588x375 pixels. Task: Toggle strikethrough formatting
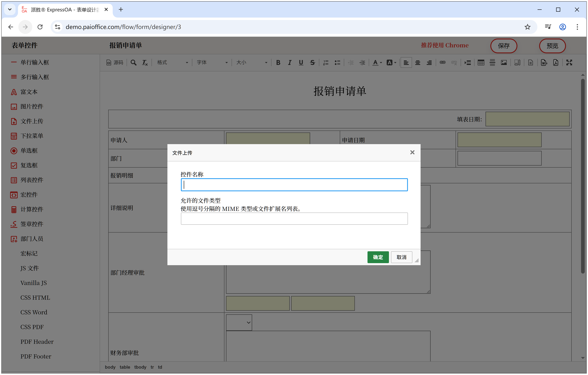(x=312, y=62)
